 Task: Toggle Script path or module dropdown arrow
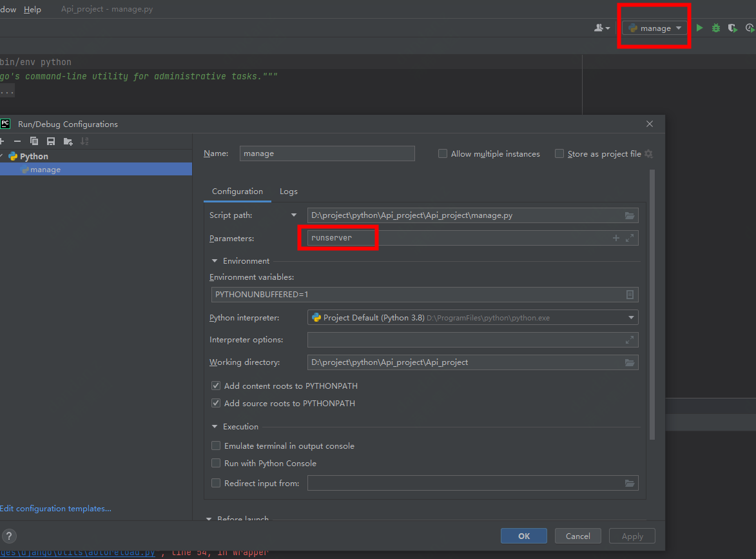[294, 215]
